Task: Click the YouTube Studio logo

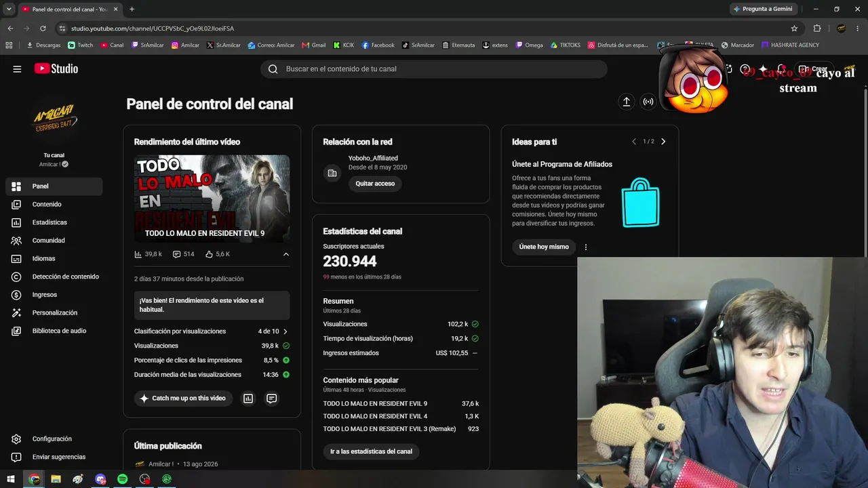Action: pyautogui.click(x=56, y=68)
